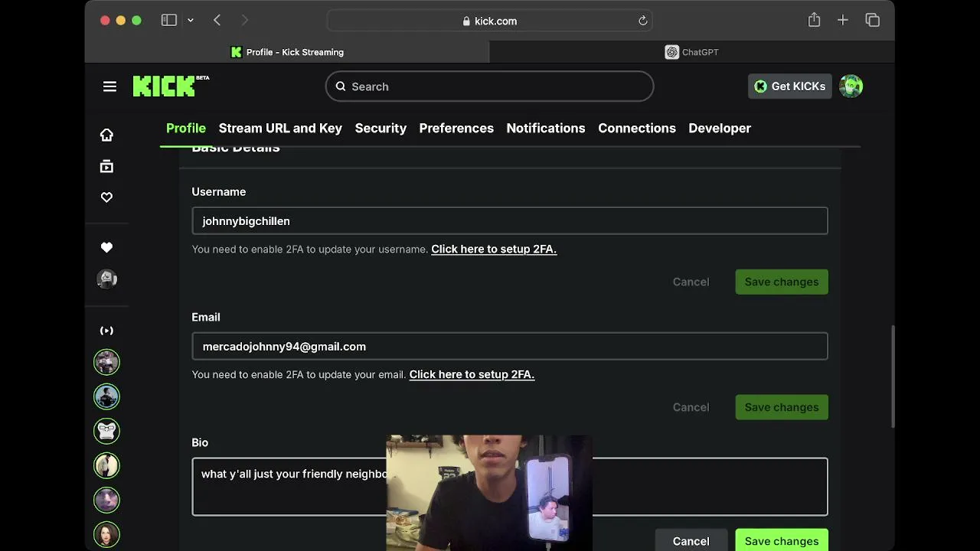Open the Notifications tab
The height and width of the screenshot is (551, 980).
tap(546, 128)
